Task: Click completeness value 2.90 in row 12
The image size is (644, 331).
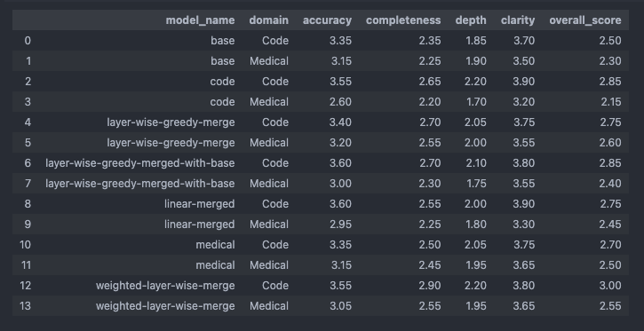Action: [430, 286]
